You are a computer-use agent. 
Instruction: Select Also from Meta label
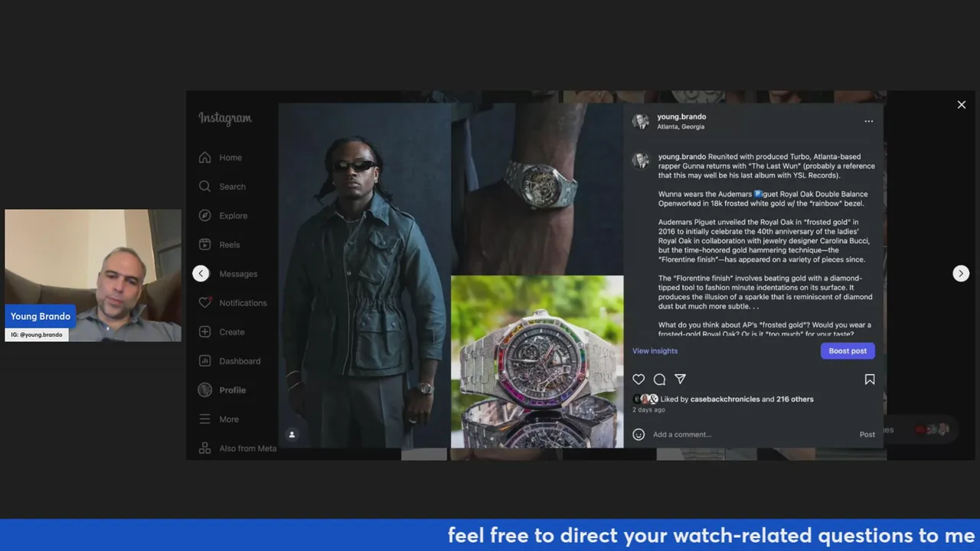(x=248, y=448)
